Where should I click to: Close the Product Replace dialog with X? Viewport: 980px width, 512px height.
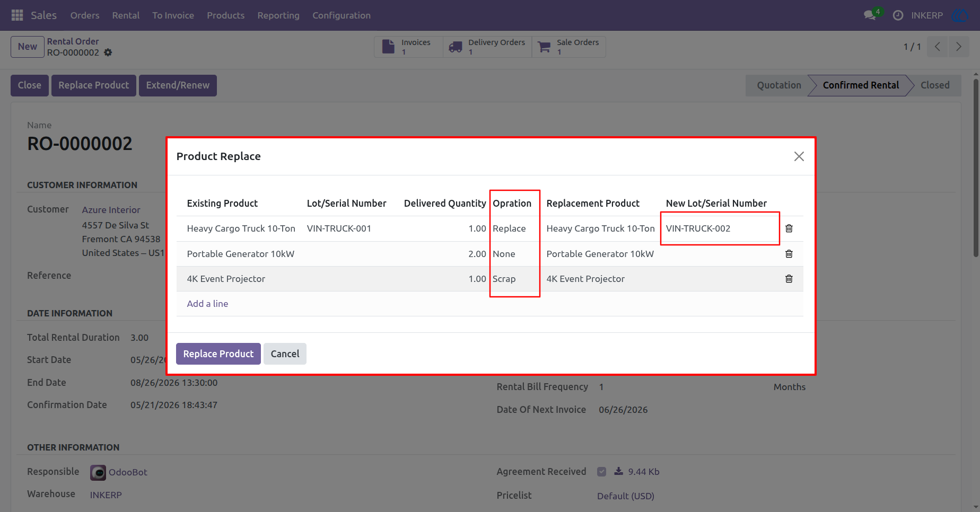pos(799,156)
